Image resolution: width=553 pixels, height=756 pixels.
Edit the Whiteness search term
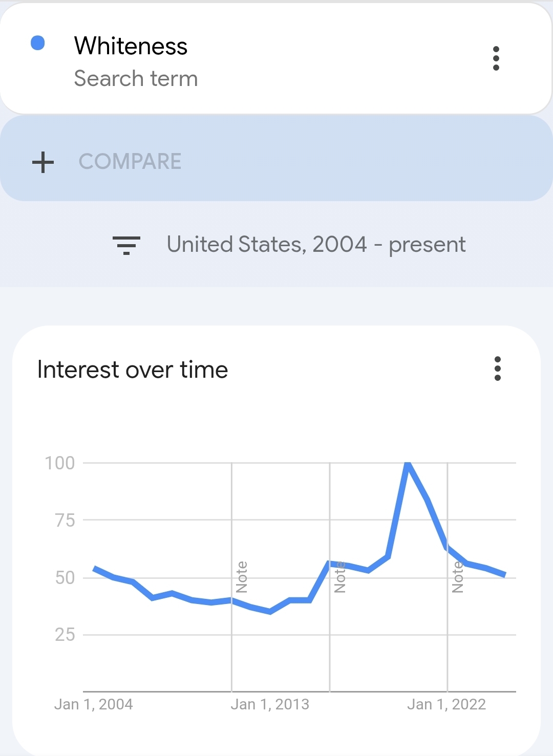[131, 46]
